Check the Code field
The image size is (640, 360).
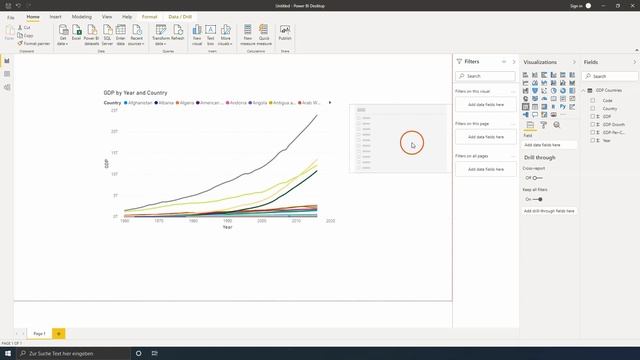[593, 100]
